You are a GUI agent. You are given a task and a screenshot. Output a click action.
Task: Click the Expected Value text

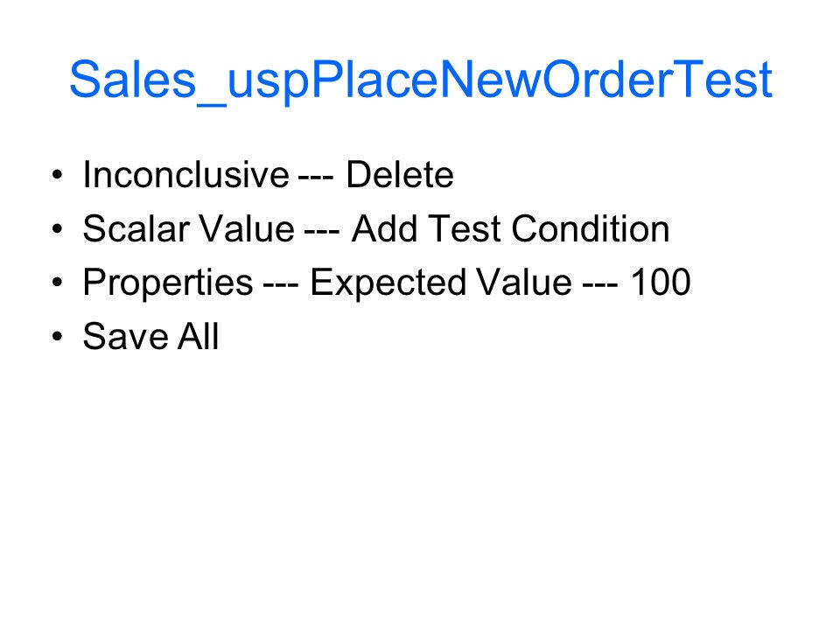(441, 283)
